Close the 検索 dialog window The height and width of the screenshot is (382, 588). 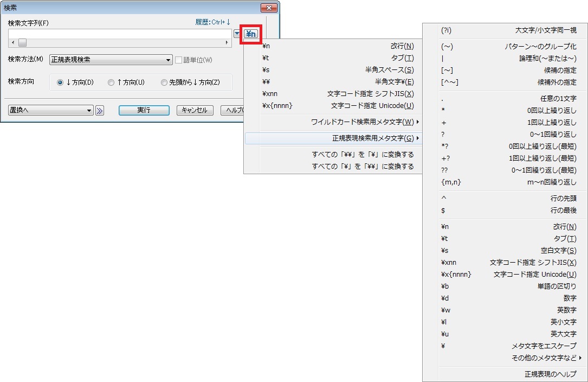point(269,8)
